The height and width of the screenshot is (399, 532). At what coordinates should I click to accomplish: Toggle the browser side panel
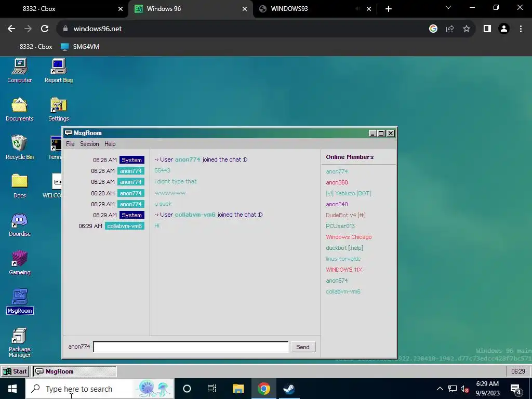[487, 29]
